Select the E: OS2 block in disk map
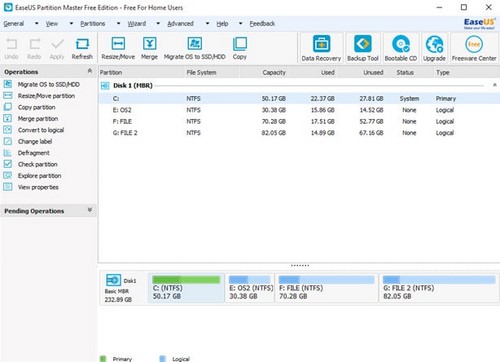500x362 pixels. coord(250,288)
